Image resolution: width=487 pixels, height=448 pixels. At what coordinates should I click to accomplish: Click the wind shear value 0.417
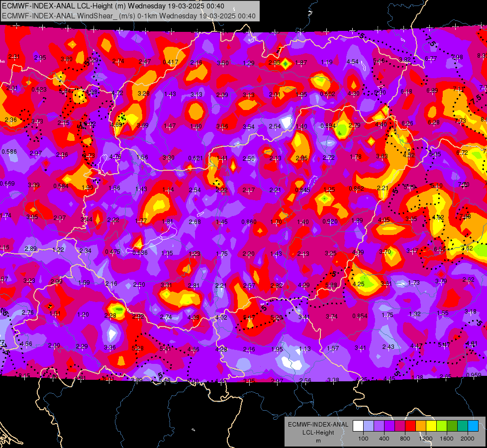click(x=171, y=62)
